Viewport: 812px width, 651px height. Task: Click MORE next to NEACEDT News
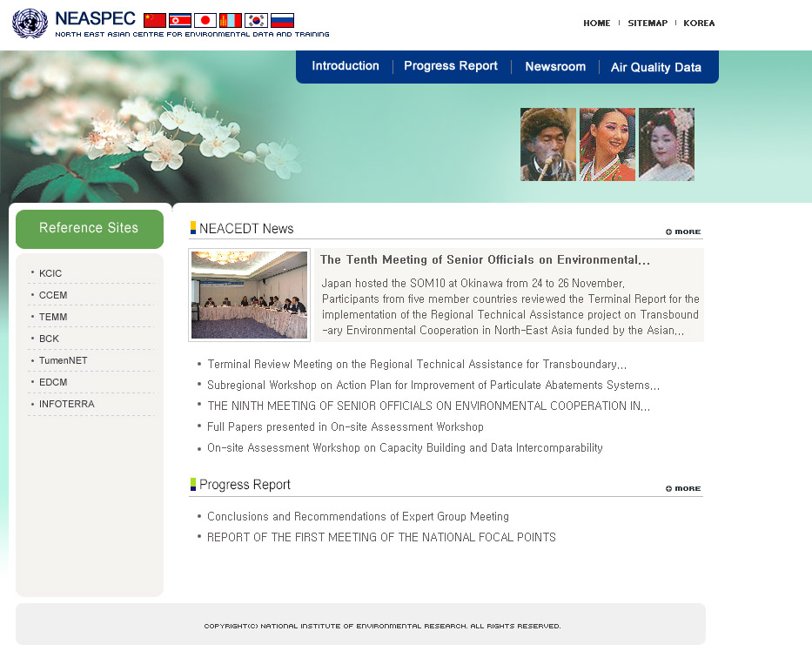pos(682,232)
